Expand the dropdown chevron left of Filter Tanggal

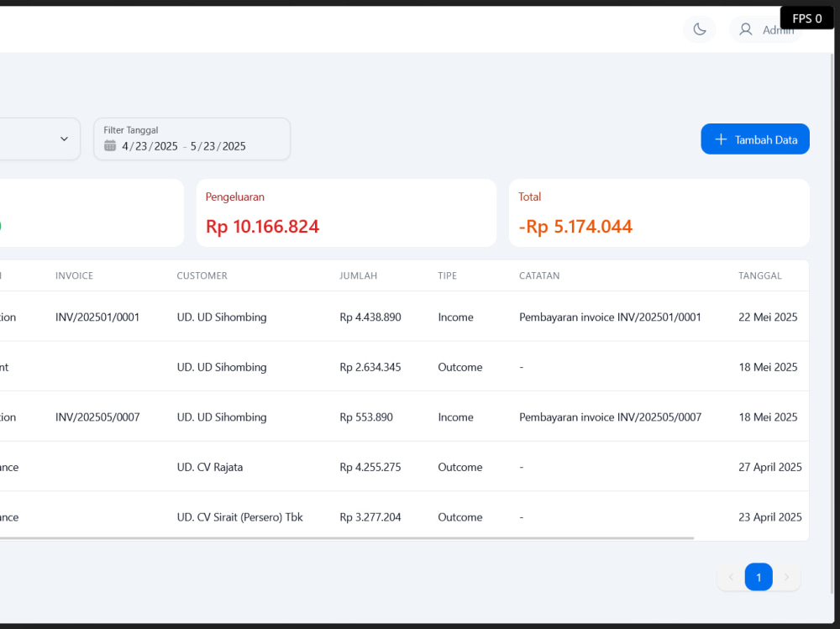[65, 139]
